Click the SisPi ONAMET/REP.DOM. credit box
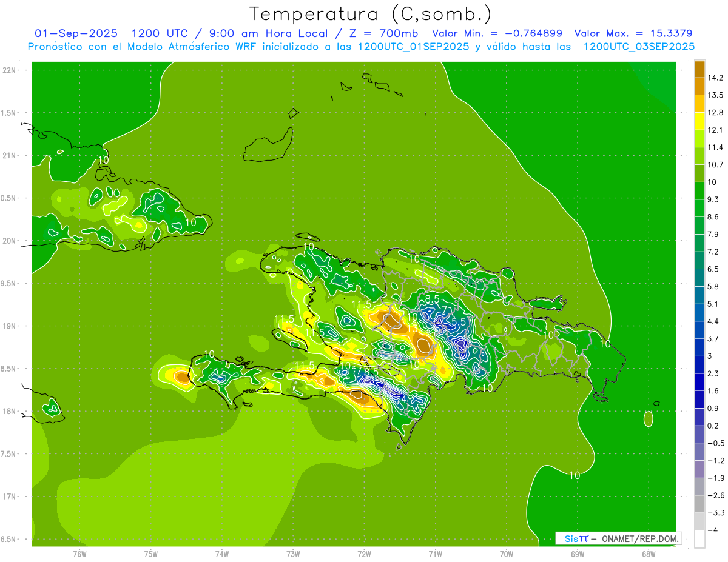The width and height of the screenshot is (728, 562). pyautogui.click(x=618, y=538)
